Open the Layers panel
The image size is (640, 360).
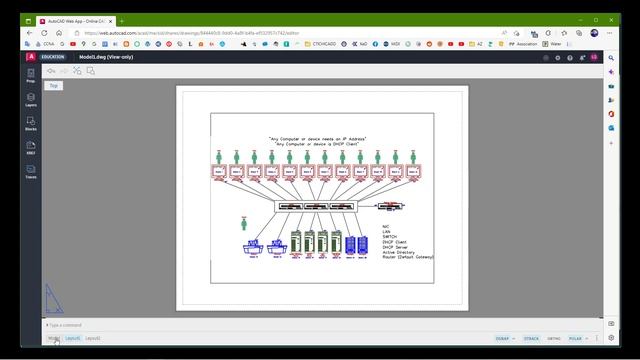click(x=31, y=100)
